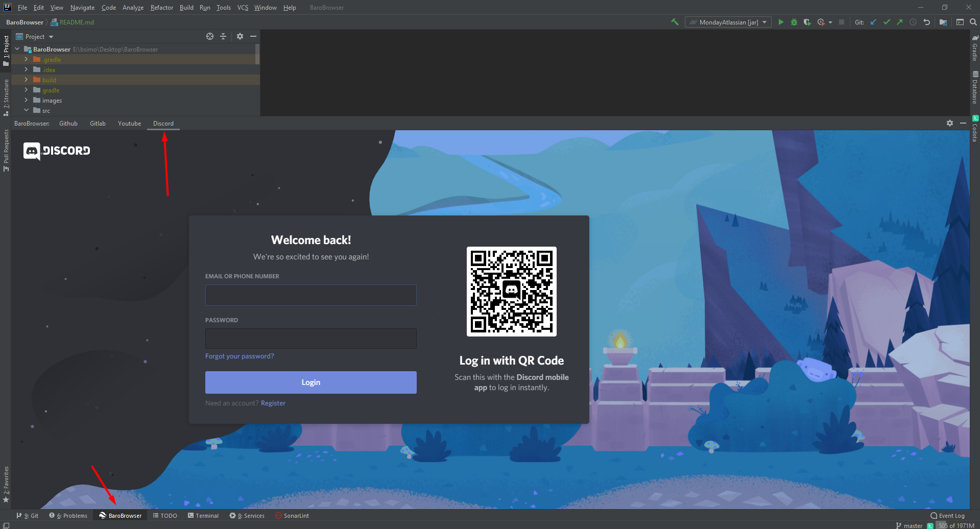Update project via Git blue arrow
The image size is (980, 529).
(x=873, y=22)
